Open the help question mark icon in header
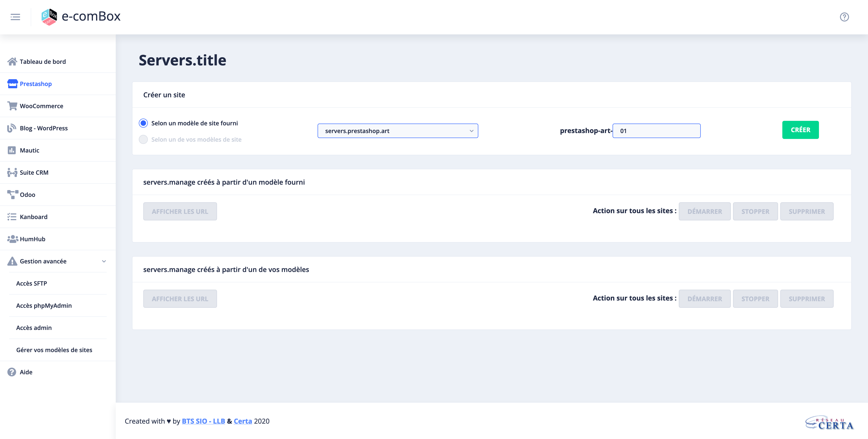Image resolution: width=868 pixels, height=439 pixels. click(844, 17)
